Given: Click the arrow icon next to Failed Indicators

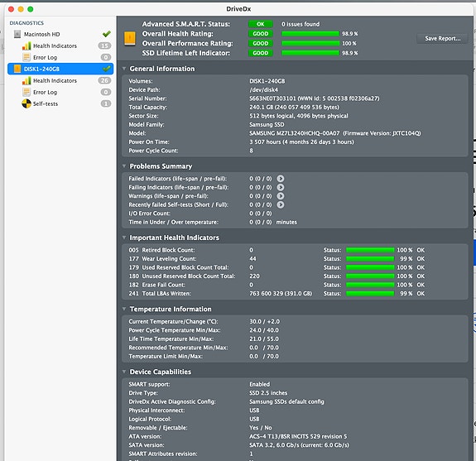Looking at the screenshot, I should (281, 179).
